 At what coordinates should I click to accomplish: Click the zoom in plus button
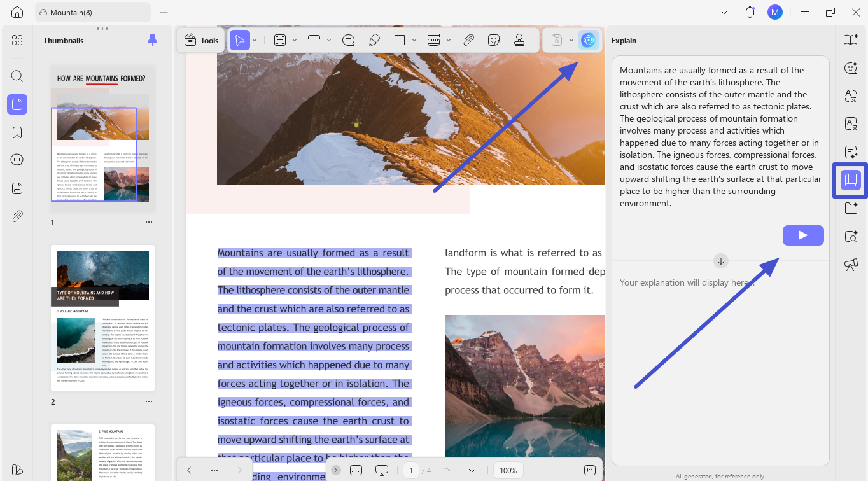coord(564,470)
